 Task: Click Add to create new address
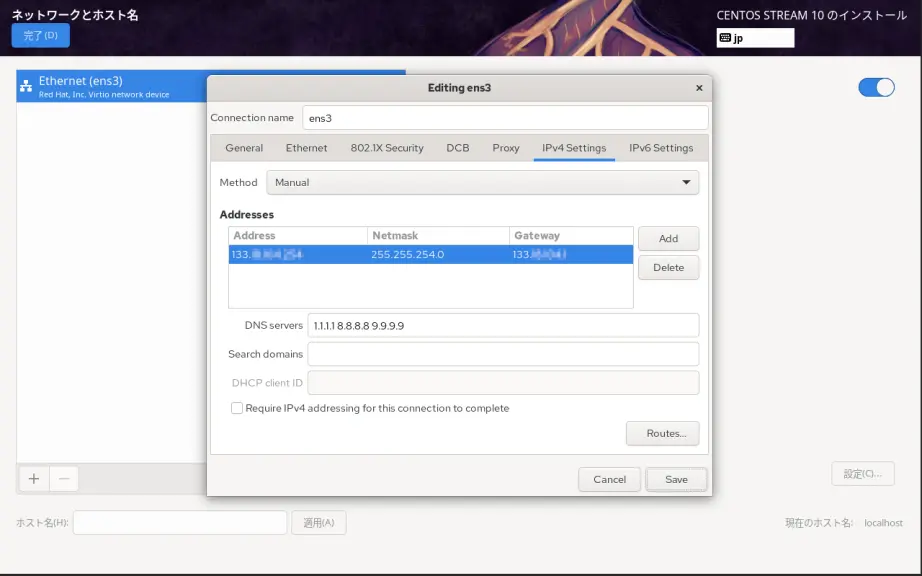[x=669, y=239]
